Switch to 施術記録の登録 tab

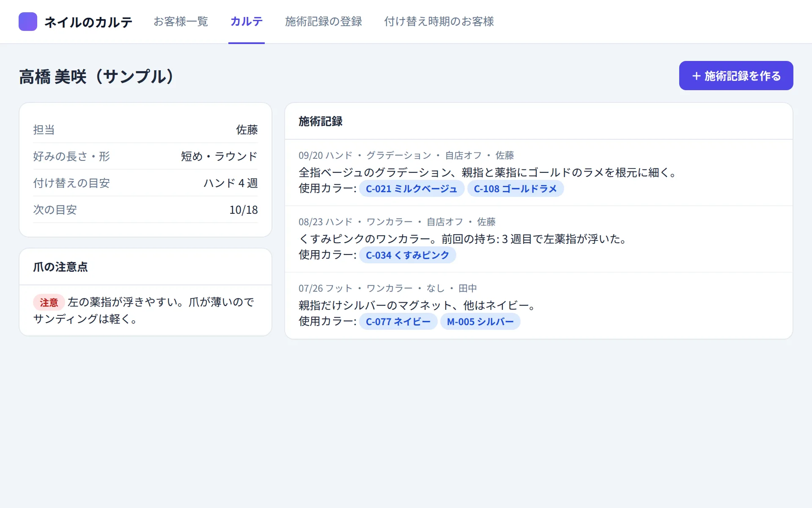[324, 22]
